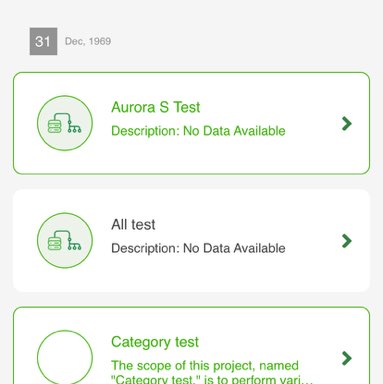Choose the green-bordered Category test card
The image size is (383, 384).
click(192, 345)
